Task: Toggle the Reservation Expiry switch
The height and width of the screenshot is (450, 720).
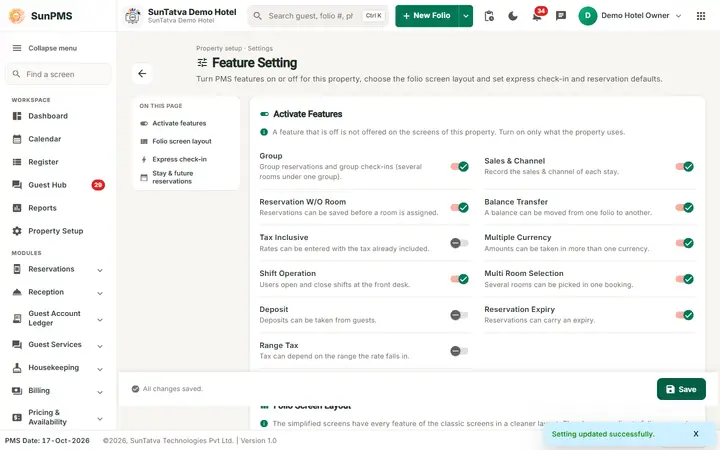Action: 684,315
